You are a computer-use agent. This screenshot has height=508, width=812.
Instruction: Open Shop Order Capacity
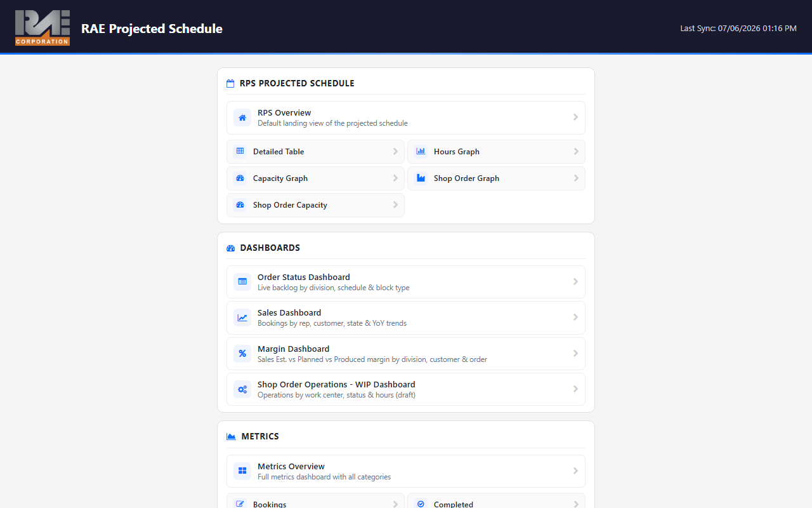click(x=315, y=205)
